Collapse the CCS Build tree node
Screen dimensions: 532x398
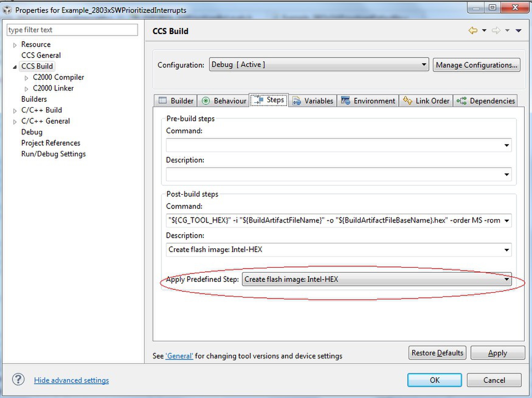(15, 67)
